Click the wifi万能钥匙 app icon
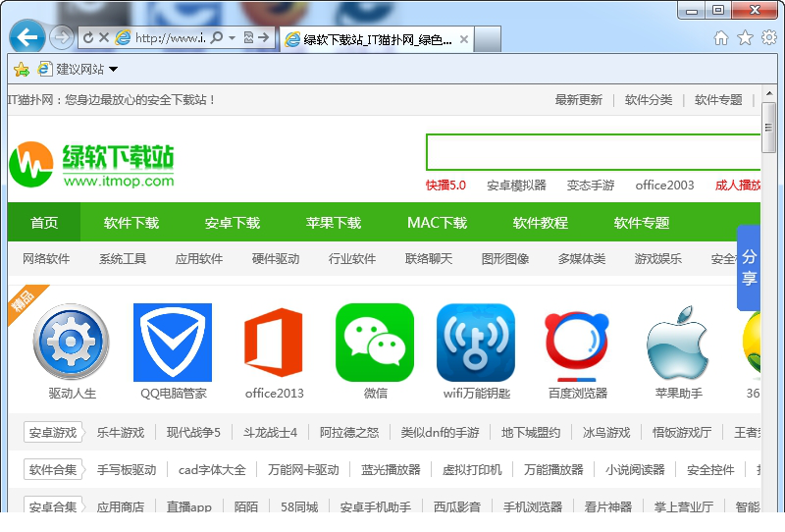Image resolution: width=785 pixels, height=532 pixels. coord(476,343)
